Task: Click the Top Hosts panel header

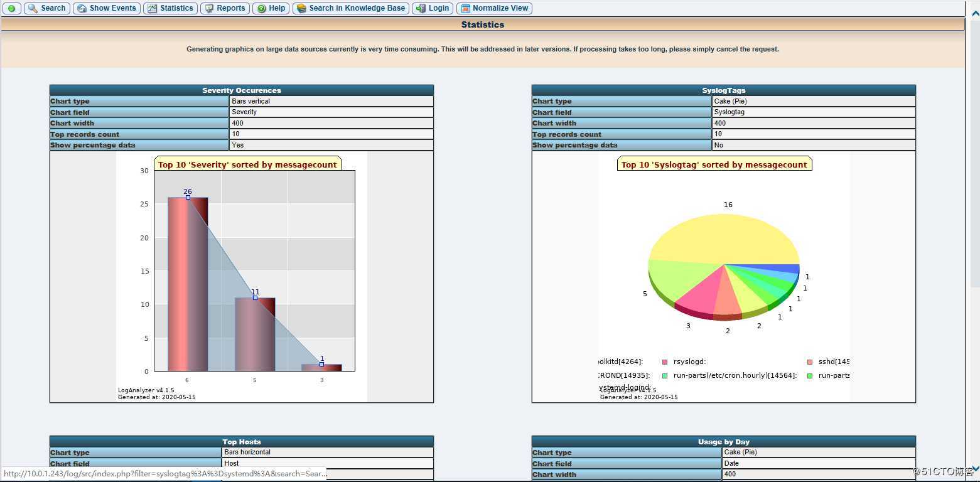Action: click(242, 442)
